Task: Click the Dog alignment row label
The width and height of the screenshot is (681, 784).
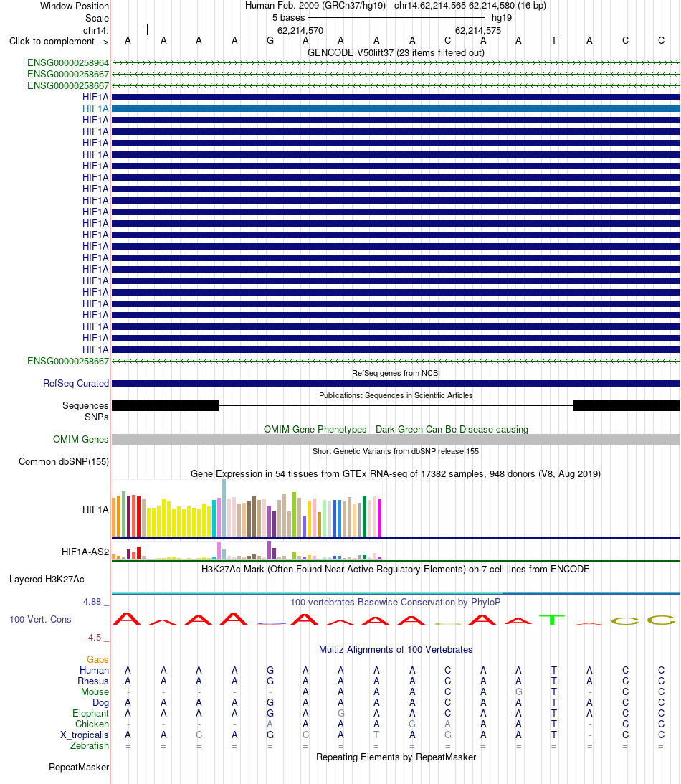Action: [x=100, y=702]
